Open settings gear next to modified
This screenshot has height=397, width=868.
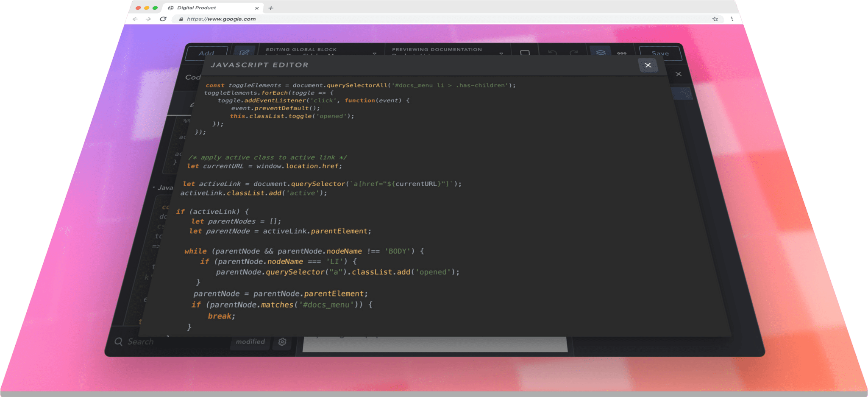point(282,342)
